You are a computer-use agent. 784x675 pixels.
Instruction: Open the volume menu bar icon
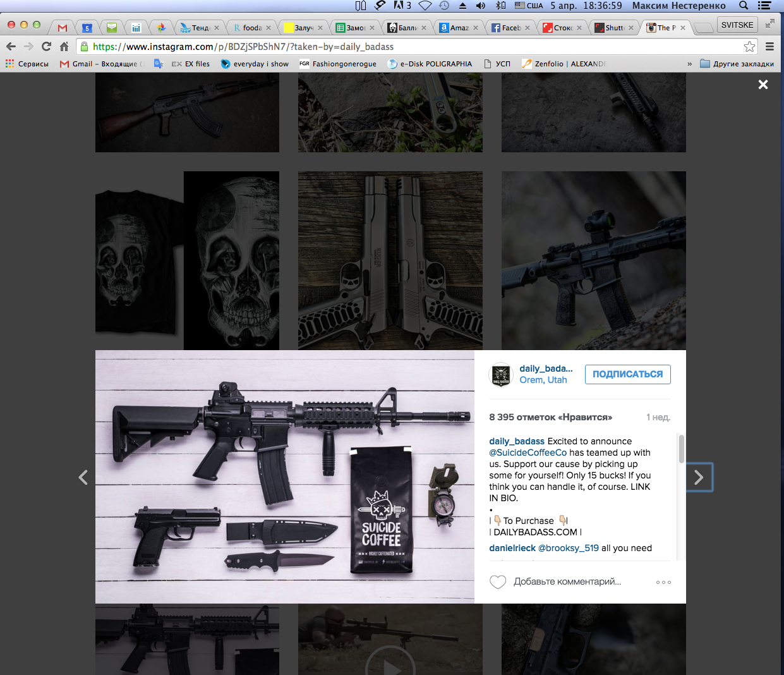point(481,6)
